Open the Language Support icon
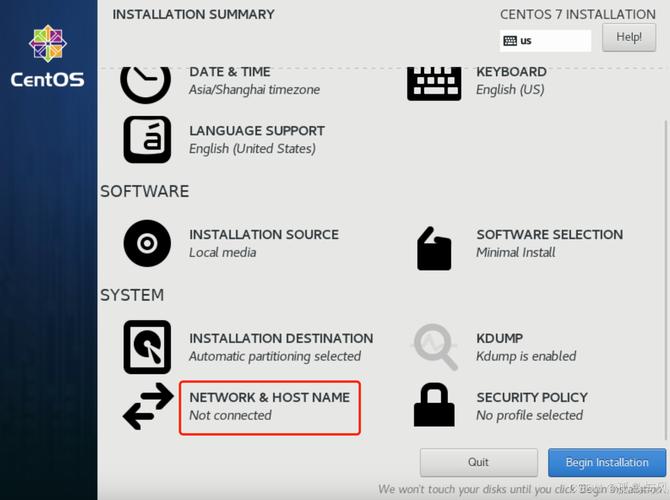This screenshot has height=500, width=670. pos(147,139)
